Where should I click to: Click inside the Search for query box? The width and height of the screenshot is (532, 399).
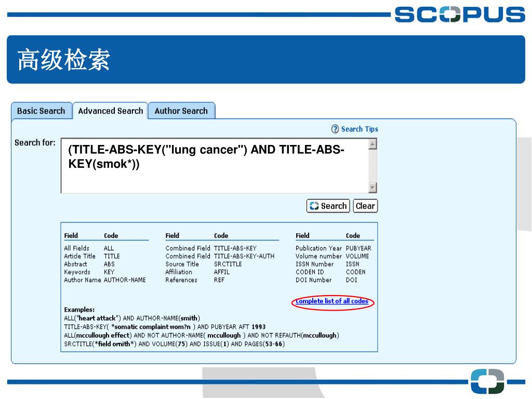(x=215, y=166)
